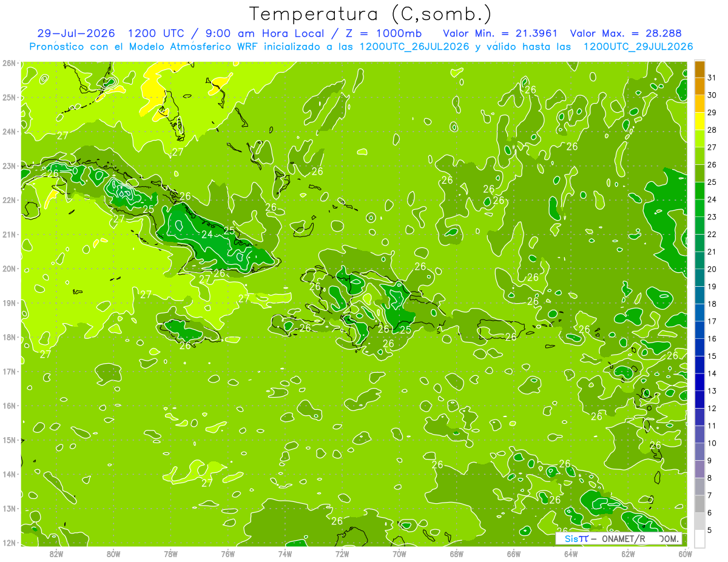Click the 14N latitude axis label
Screen dimensions: 728x562
(x=9, y=474)
